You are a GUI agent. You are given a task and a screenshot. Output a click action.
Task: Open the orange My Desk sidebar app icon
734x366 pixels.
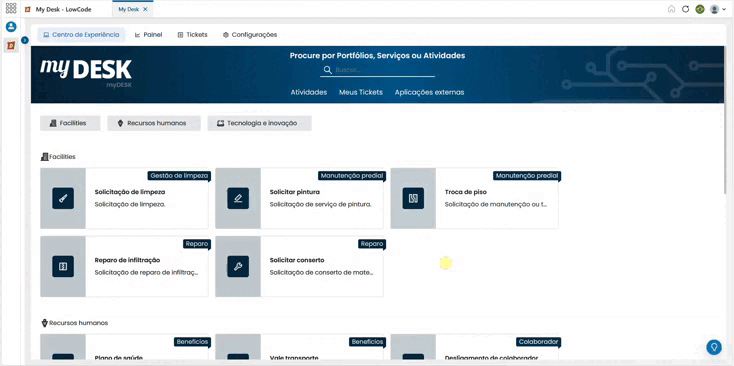[11, 45]
